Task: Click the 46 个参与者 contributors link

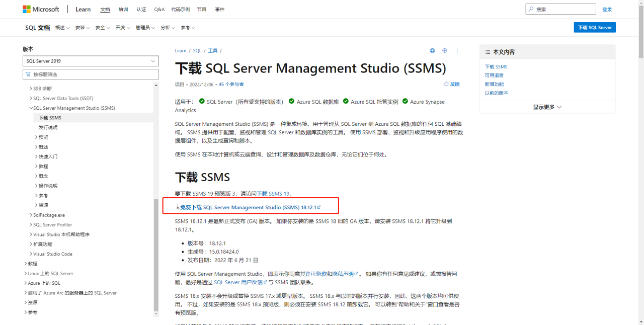Action: pyautogui.click(x=231, y=84)
